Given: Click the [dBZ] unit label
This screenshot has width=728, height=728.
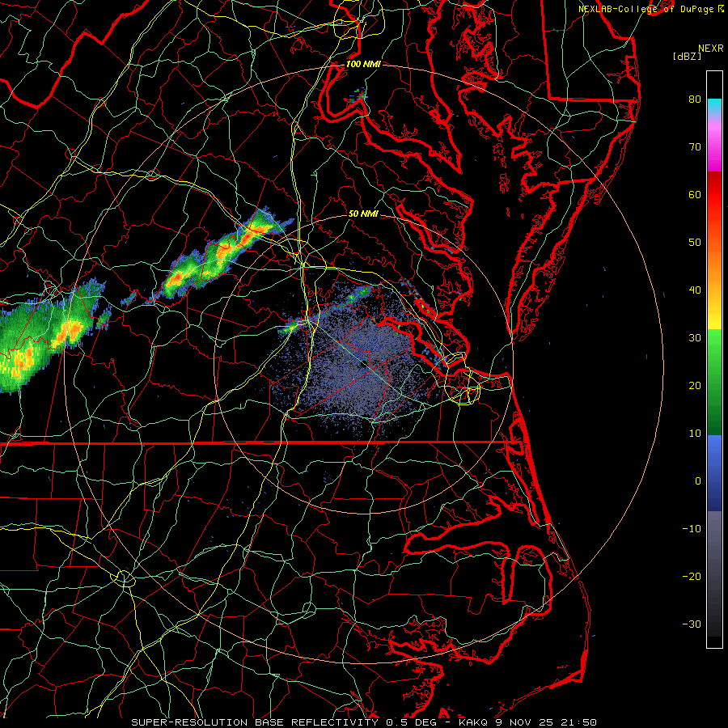Looking at the screenshot, I should pyautogui.click(x=687, y=57).
